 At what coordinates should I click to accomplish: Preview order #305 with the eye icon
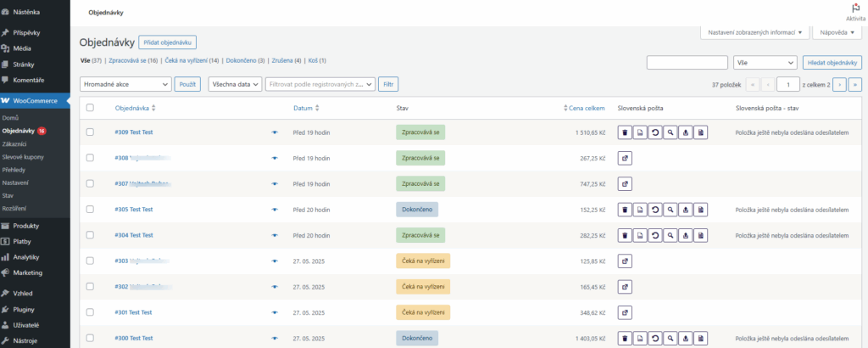(274, 210)
